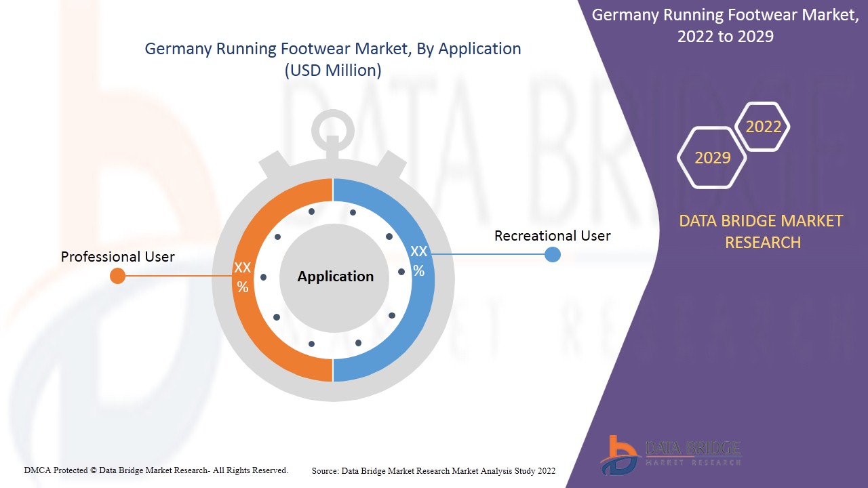Click the Source citation text at bottom
Viewport: 868px width, 488px height.
433,471
